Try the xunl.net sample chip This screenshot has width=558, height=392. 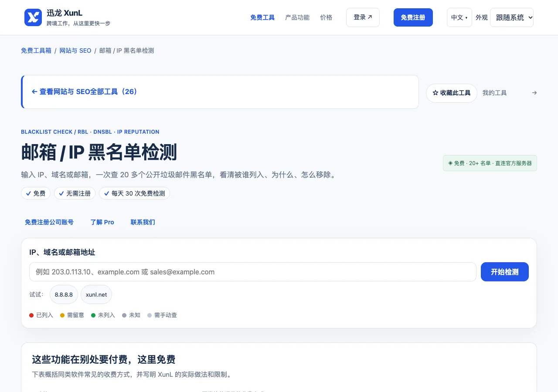point(96,294)
